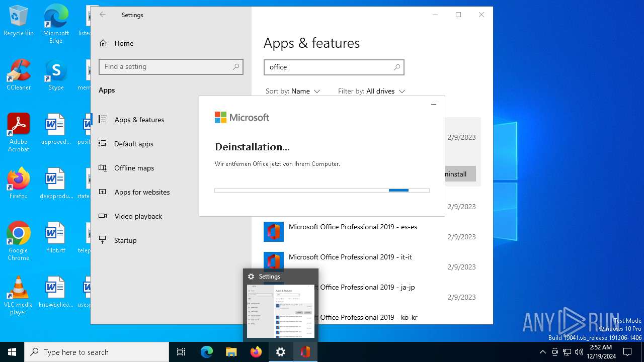Viewport: 644px width, 362px height.
Task: Open the fllot.rtf document icon
Action: pos(56,237)
